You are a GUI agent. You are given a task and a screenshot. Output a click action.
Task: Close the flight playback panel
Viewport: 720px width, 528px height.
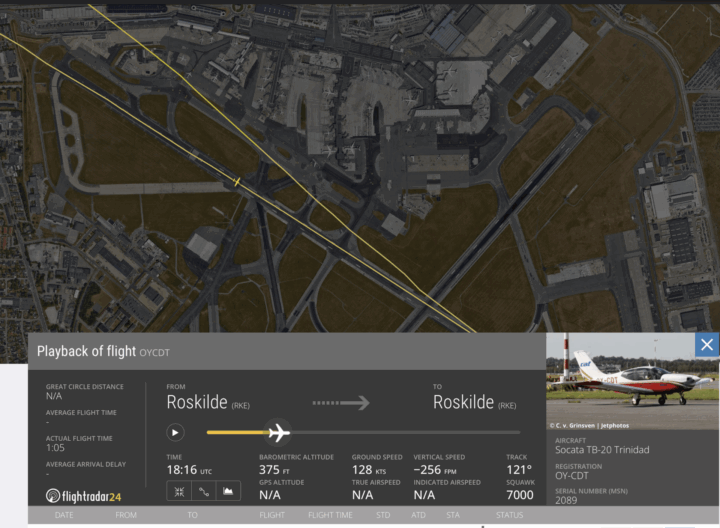[x=706, y=345]
